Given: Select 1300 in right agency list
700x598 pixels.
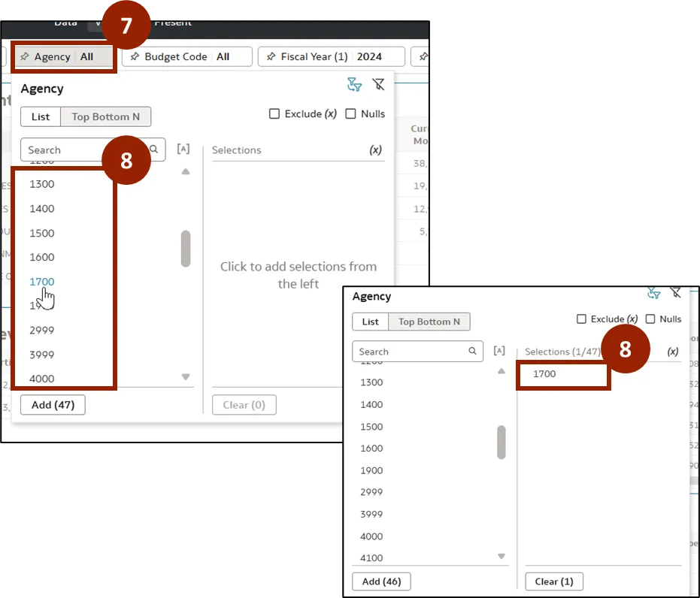Looking at the screenshot, I should click(372, 382).
